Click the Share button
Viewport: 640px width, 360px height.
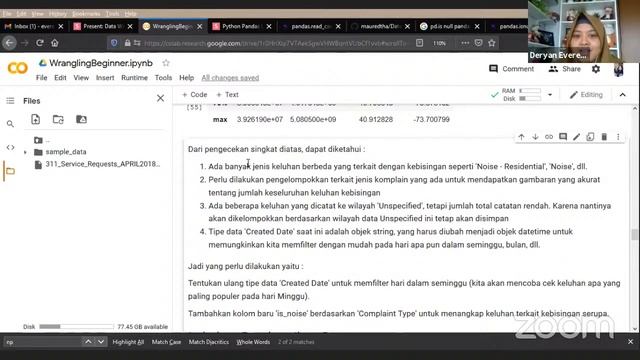[x=565, y=69]
